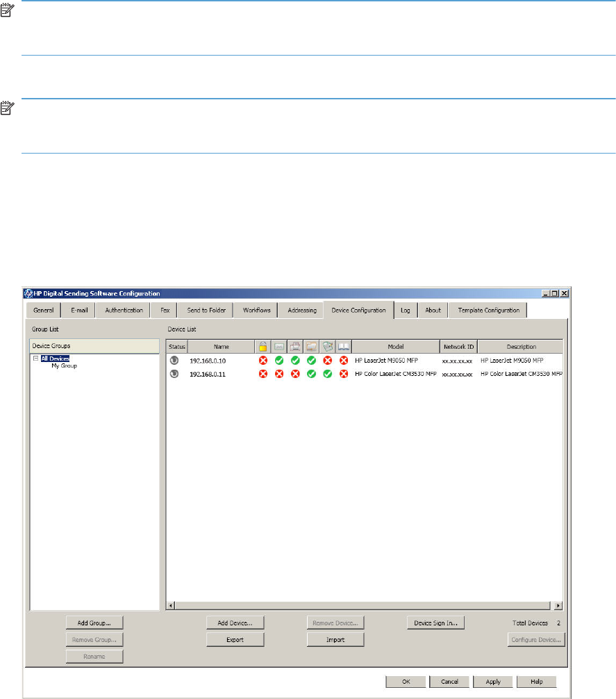Switch to the Workflows tab

tap(256, 311)
